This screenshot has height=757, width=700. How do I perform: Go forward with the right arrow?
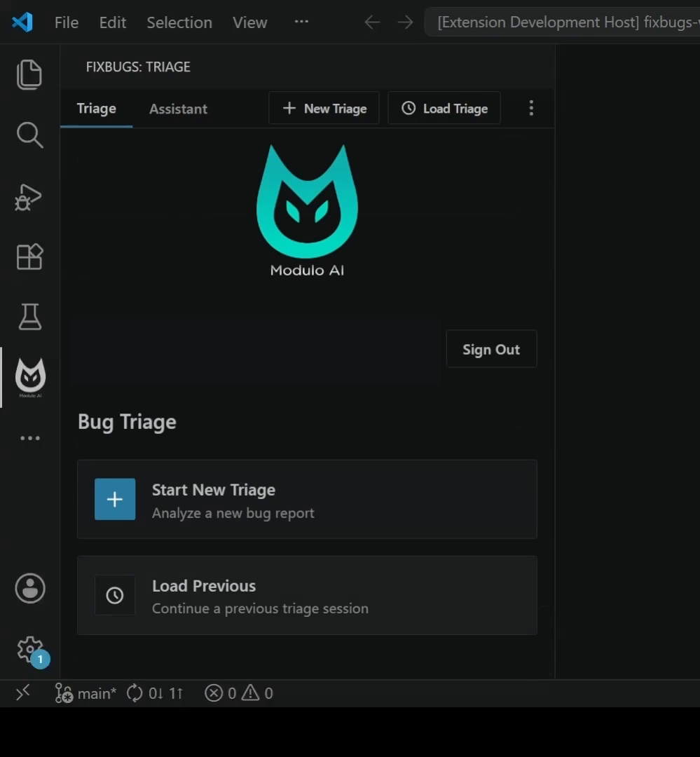pyautogui.click(x=405, y=22)
